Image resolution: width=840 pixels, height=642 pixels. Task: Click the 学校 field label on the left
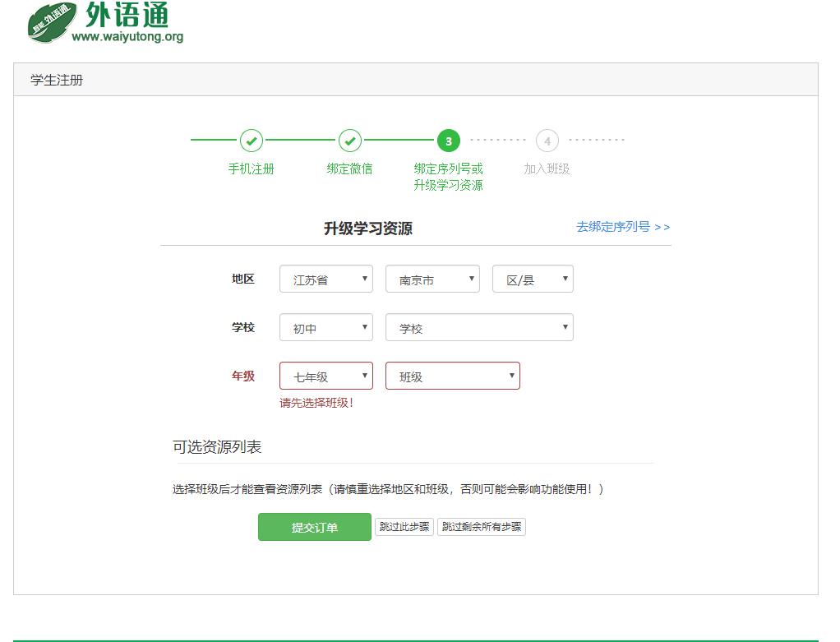242,327
